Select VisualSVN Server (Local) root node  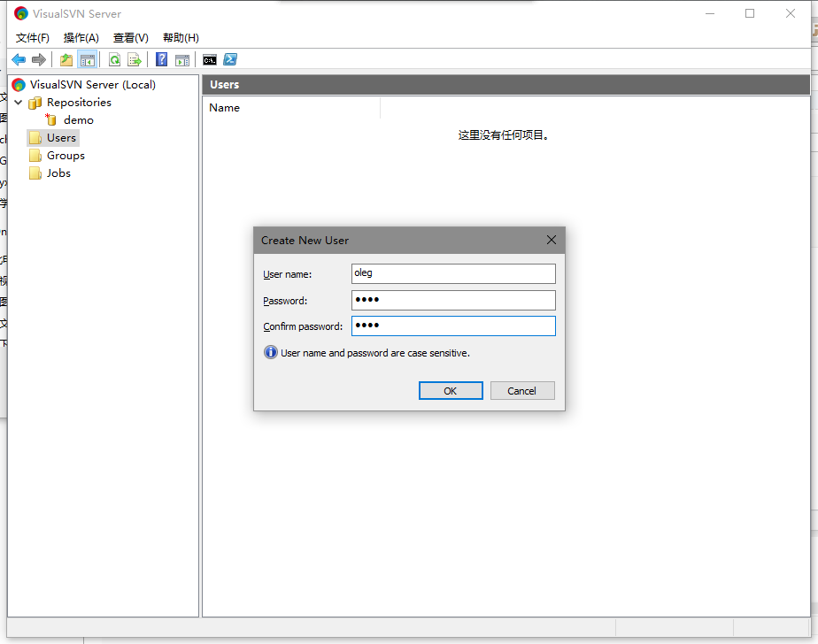point(92,84)
